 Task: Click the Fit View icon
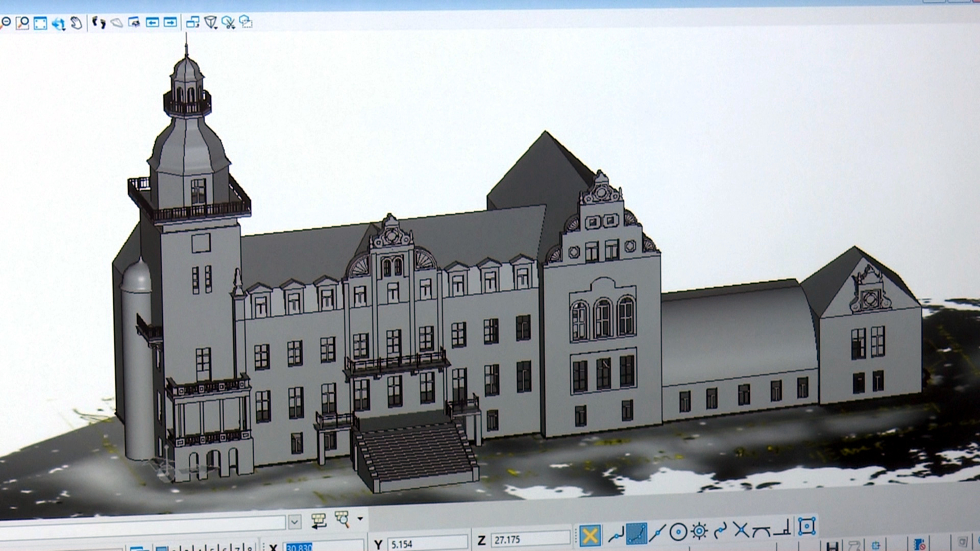[x=40, y=23]
